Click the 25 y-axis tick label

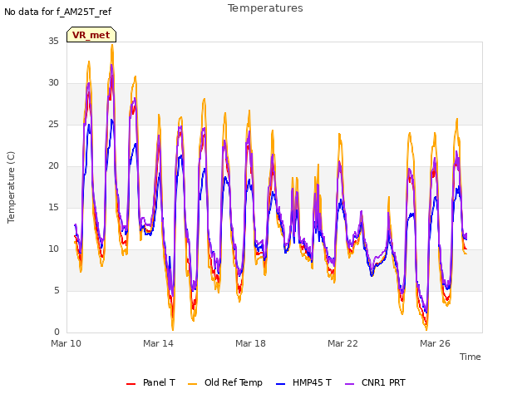click(53, 125)
